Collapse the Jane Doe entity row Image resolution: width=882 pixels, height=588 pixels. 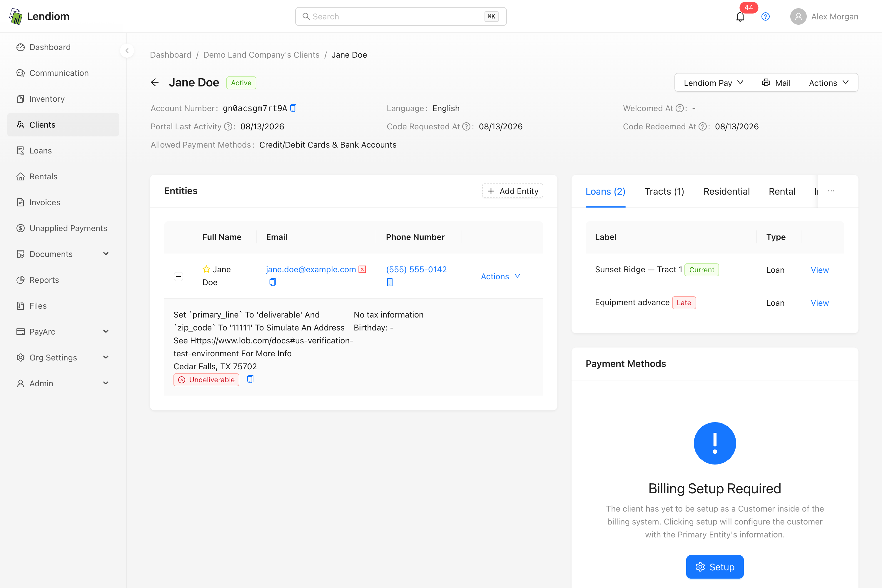[x=178, y=276]
